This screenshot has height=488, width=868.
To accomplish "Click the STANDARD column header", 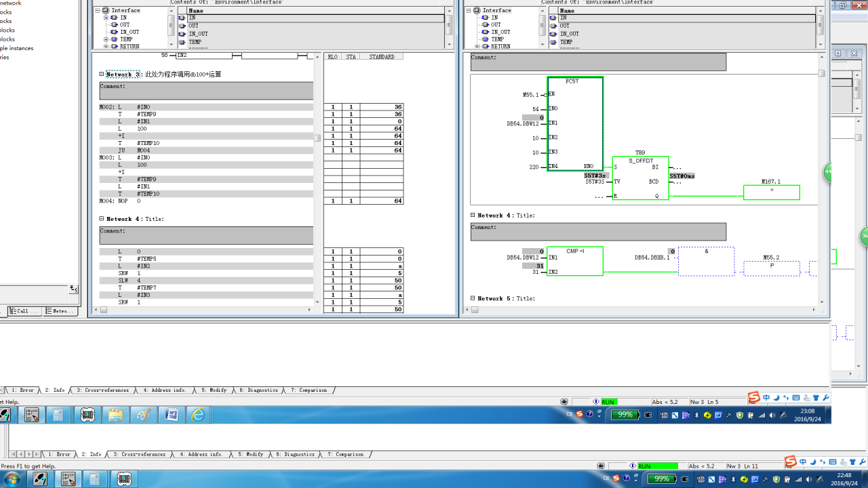I will pyautogui.click(x=381, y=57).
